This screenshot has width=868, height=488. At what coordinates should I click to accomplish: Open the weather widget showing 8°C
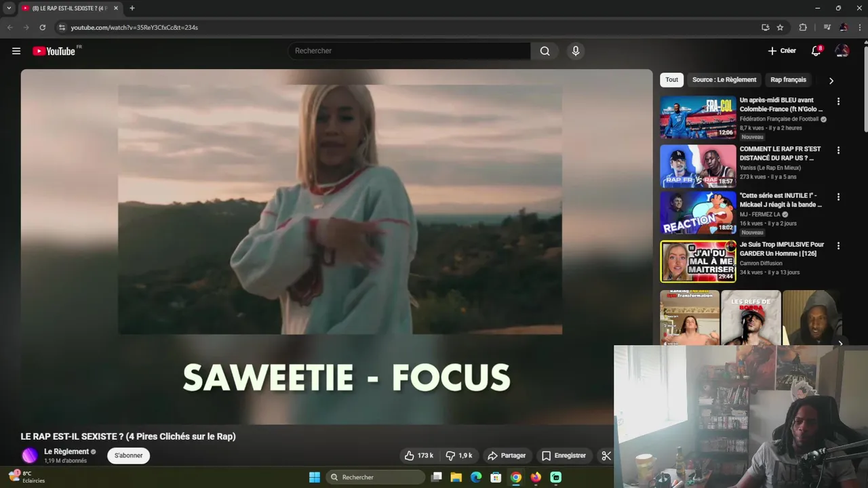(x=27, y=476)
